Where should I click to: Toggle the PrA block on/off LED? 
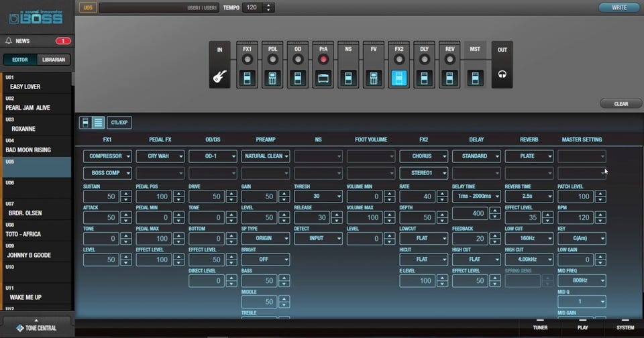tap(323, 59)
